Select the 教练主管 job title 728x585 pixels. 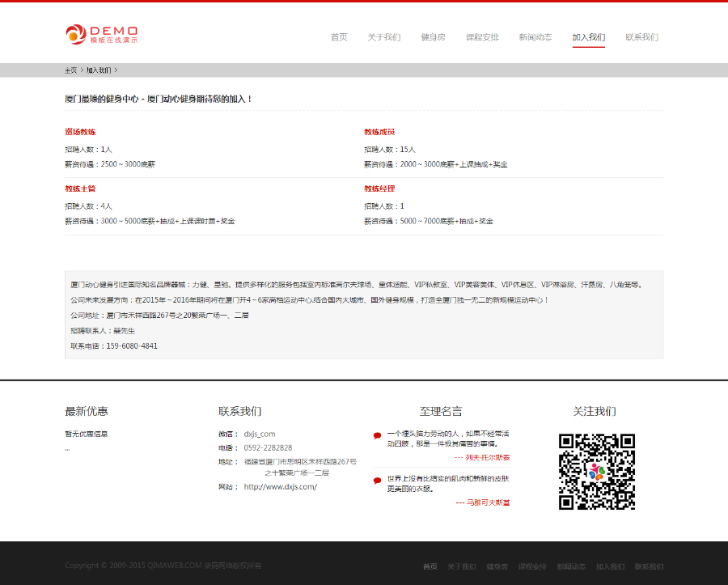tap(80, 189)
